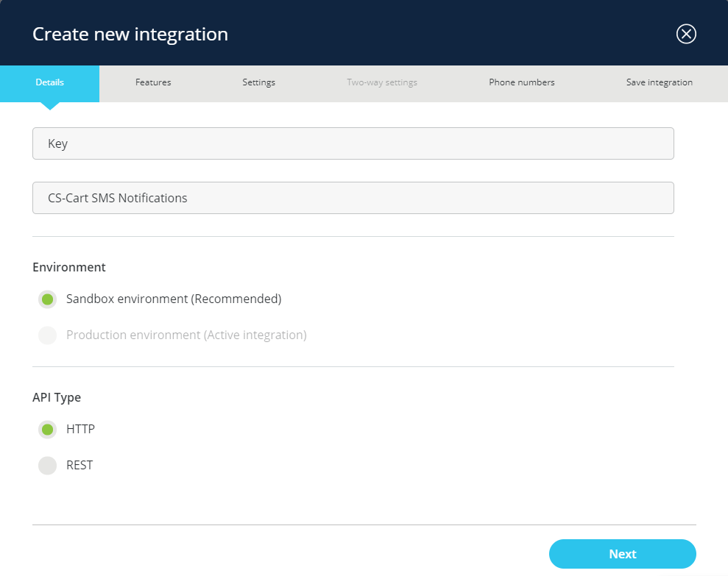Go to the Phone numbers tab
Screen dimensions: 728x576
click(x=521, y=82)
